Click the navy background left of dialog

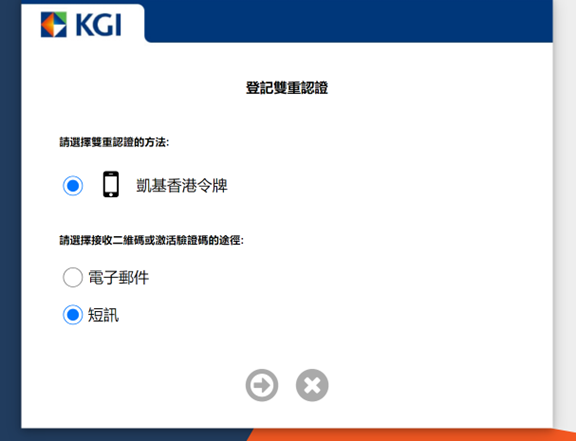point(10,220)
